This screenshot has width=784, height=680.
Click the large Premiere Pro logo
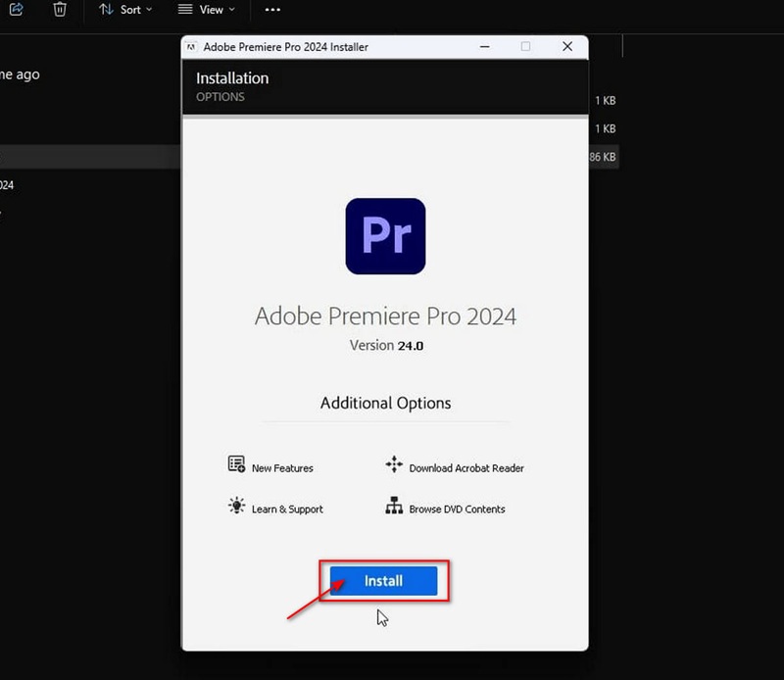tap(384, 235)
